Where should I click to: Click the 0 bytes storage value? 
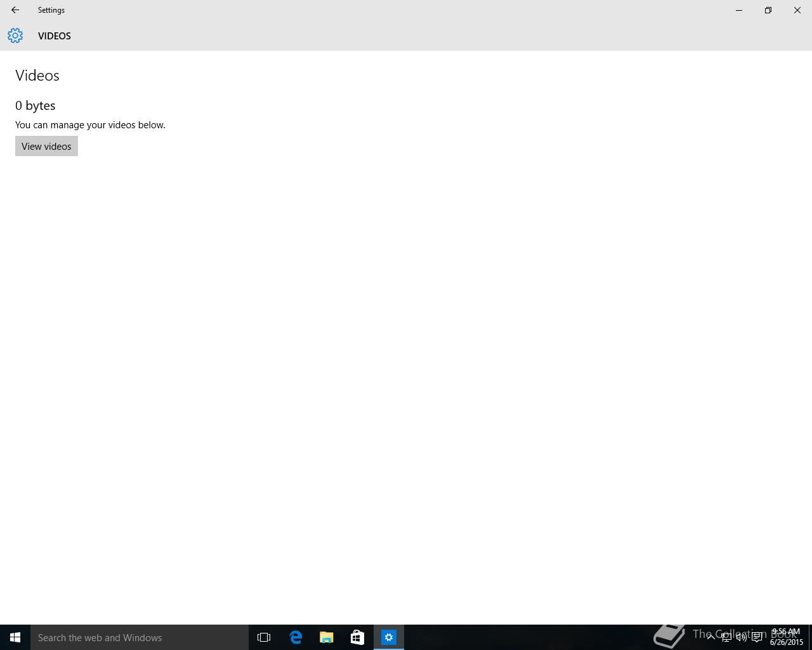tap(36, 105)
